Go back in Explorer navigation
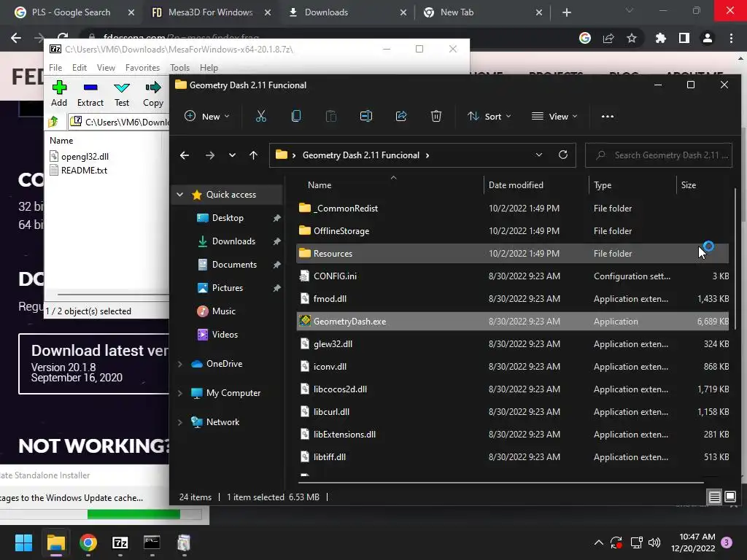 point(185,155)
